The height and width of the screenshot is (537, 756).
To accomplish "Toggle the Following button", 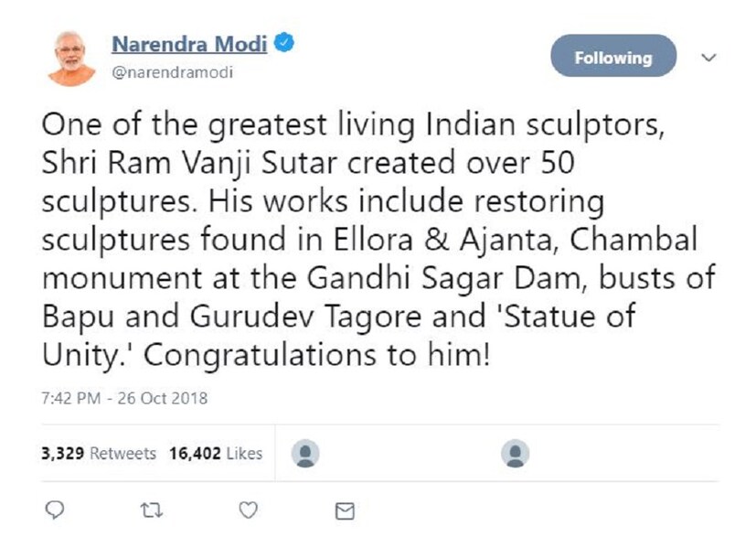I will [x=612, y=57].
